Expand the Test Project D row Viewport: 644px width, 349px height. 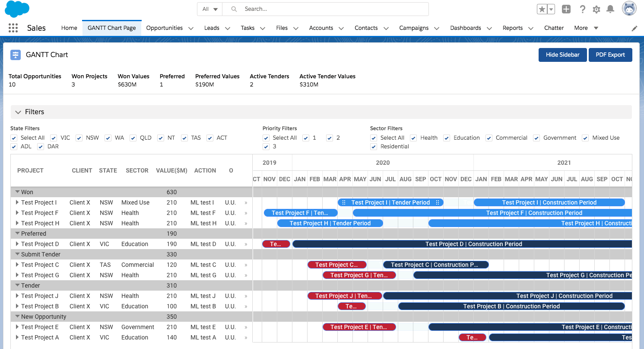click(17, 244)
